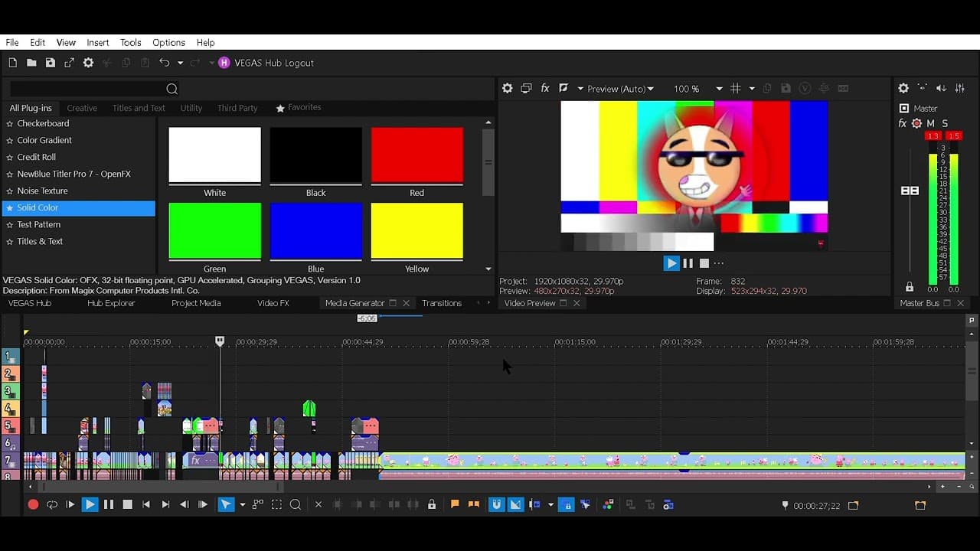
Task: Toggle loop playback in timeline toolbar
Action: click(x=52, y=504)
